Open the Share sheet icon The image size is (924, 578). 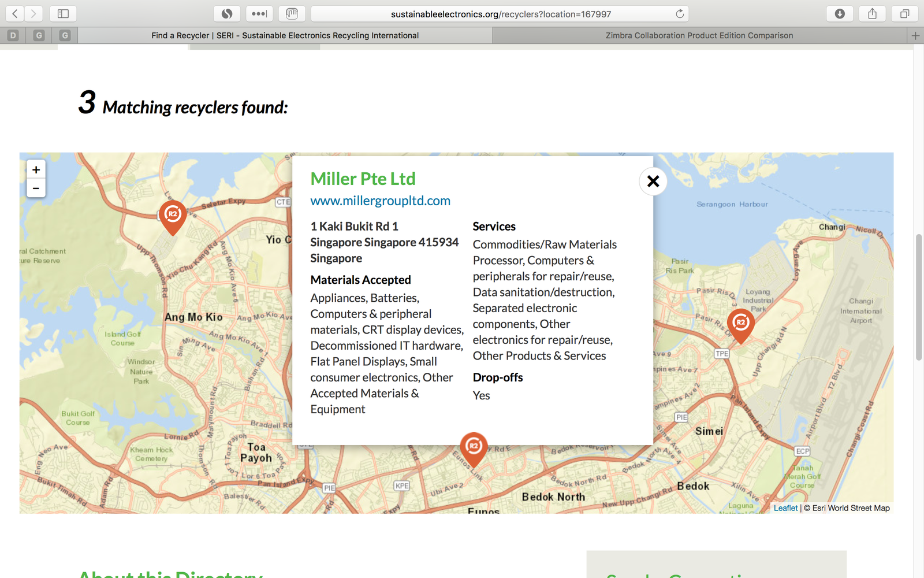tap(872, 14)
